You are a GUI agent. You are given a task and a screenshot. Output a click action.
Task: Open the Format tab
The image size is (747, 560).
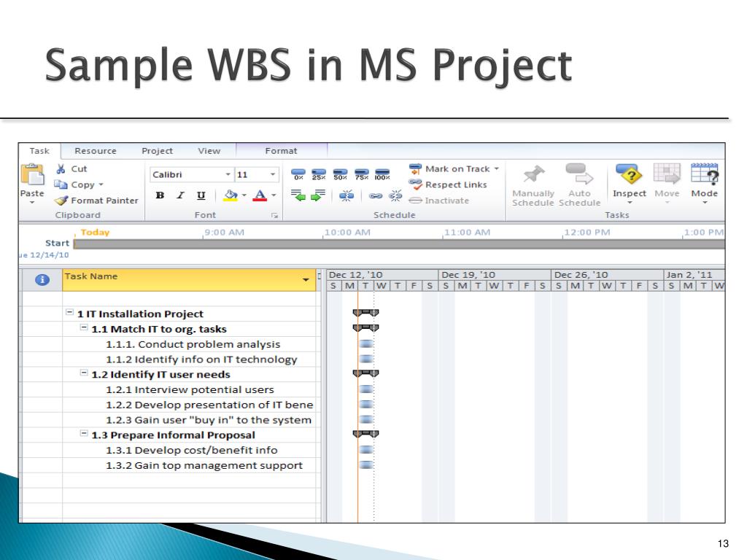tap(281, 151)
